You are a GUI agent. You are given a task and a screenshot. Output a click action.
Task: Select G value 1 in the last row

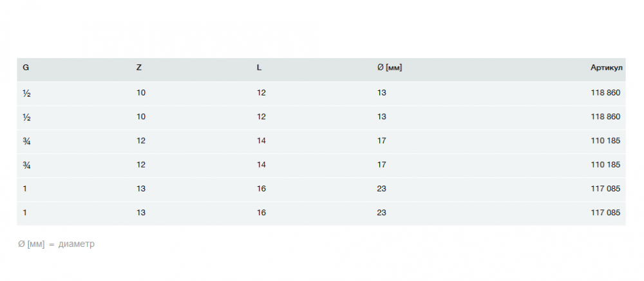(x=25, y=213)
